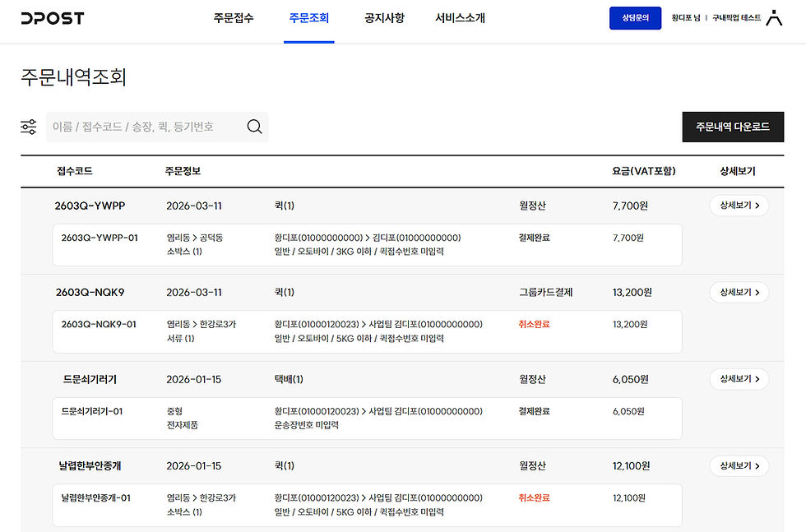
Task: Click 월정산 label of 2603Q-YWPP
Action: click(533, 206)
